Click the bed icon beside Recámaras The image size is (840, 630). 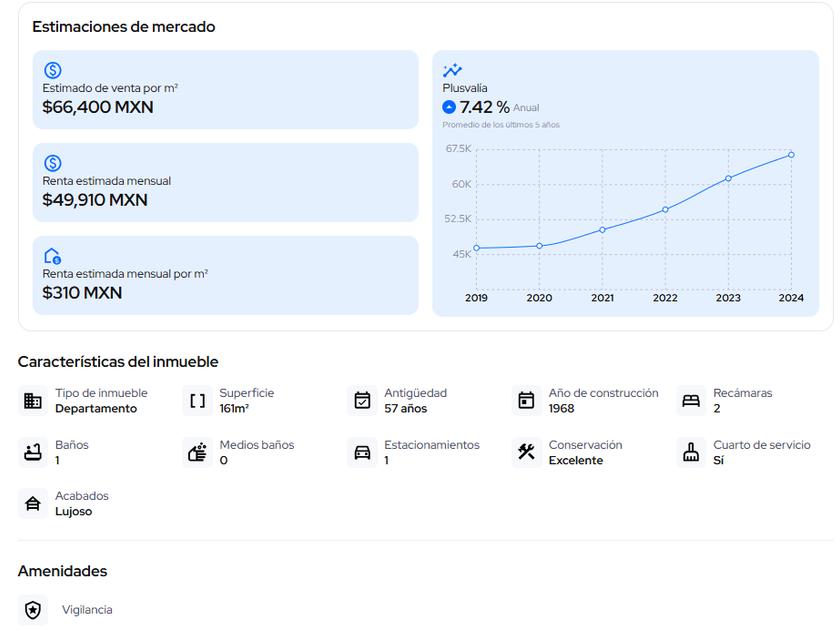point(691,401)
